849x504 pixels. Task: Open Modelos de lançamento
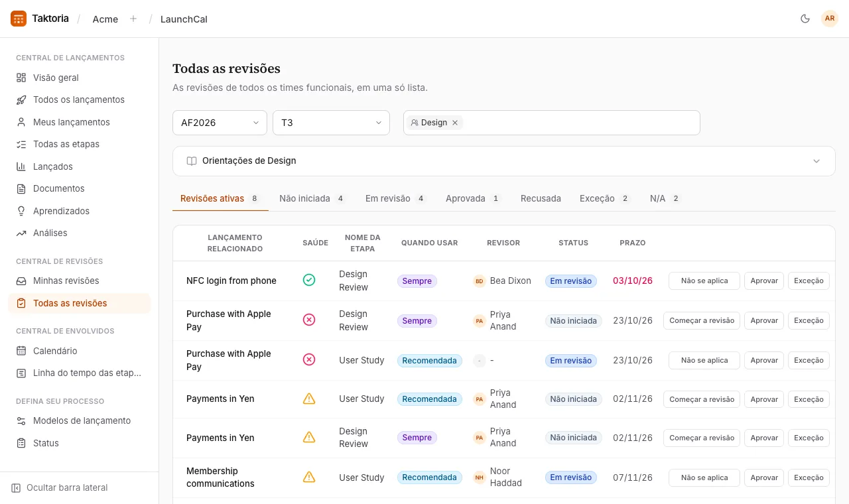[x=80, y=420]
